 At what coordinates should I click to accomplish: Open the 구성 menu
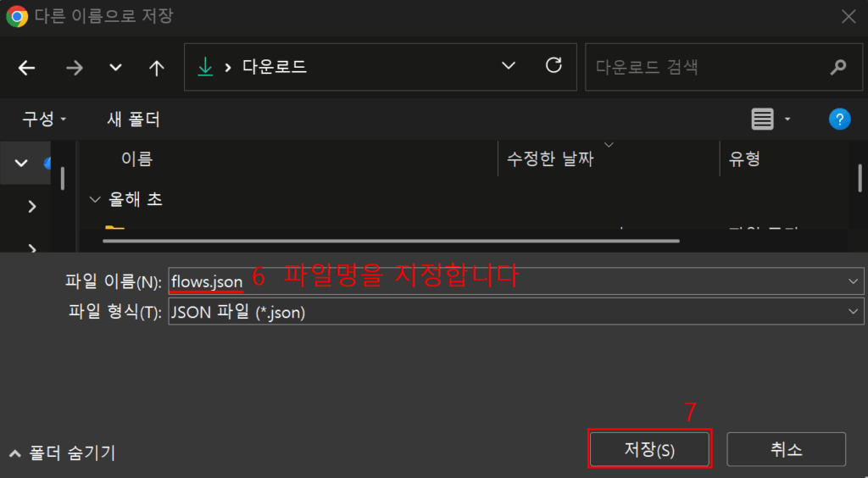pos(44,119)
